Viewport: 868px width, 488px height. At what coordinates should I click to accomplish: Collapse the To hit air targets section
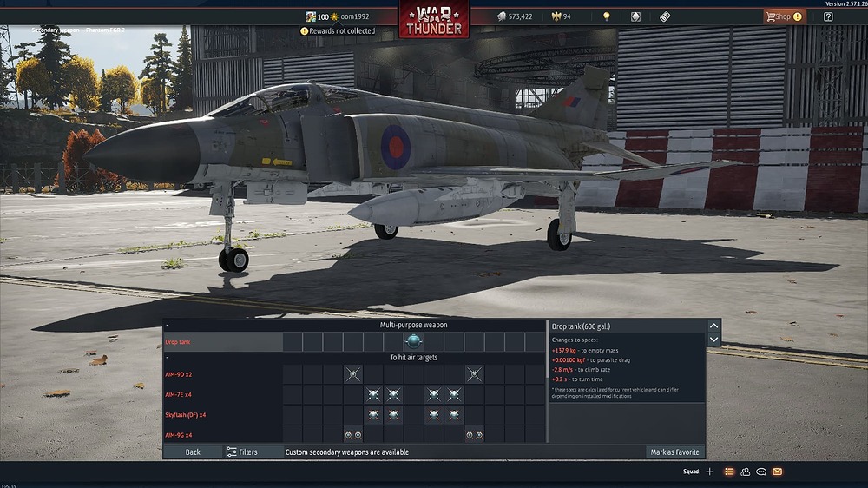(168, 358)
